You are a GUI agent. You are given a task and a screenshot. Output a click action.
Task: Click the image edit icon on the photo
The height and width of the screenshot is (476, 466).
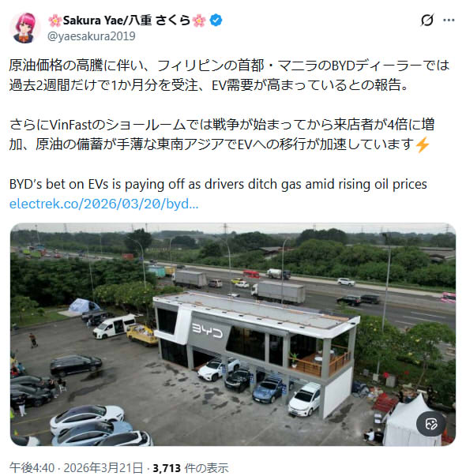coord(430,424)
